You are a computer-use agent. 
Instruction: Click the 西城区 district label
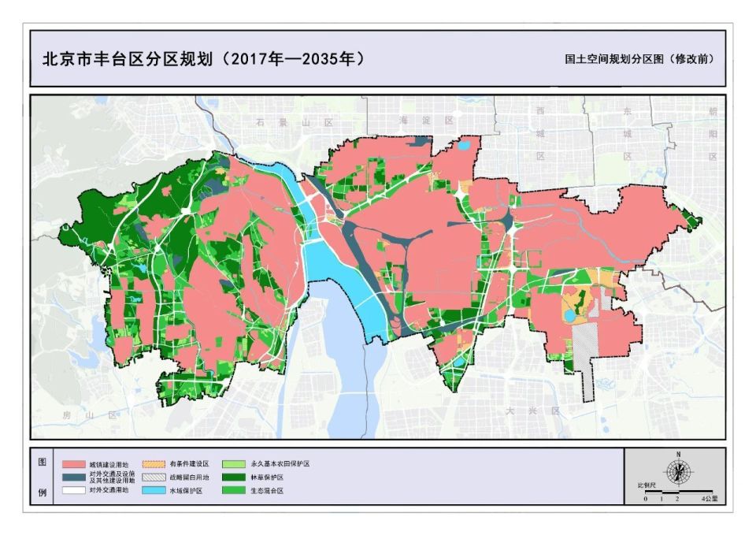540,134
